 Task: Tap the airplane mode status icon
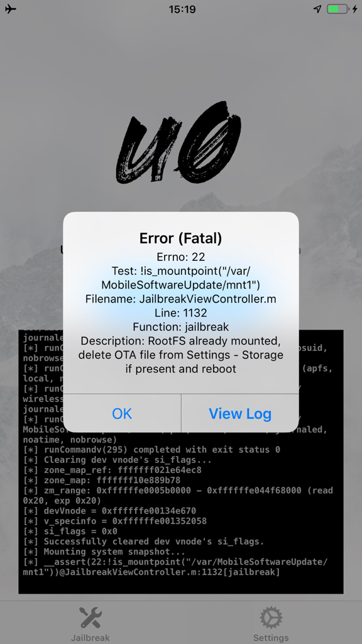pyautogui.click(x=11, y=9)
